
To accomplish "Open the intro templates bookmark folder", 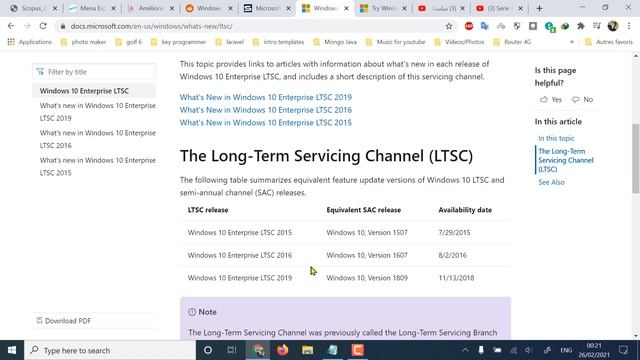I will point(278,42).
